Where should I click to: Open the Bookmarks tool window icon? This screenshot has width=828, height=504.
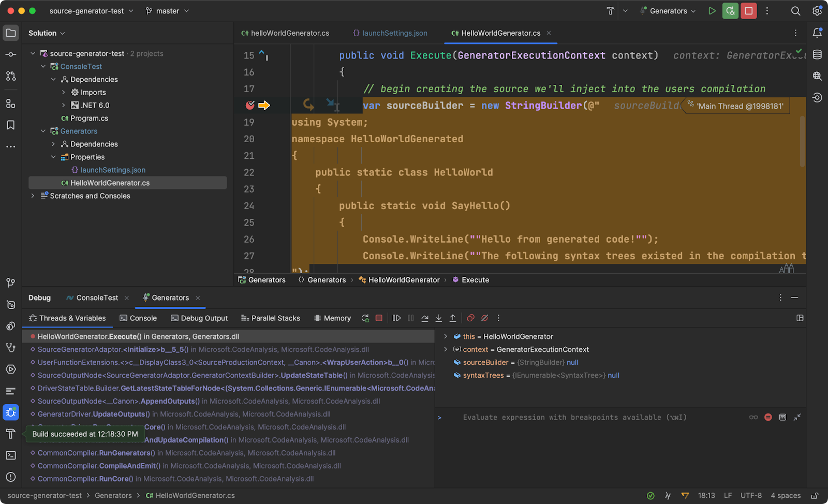point(11,125)
